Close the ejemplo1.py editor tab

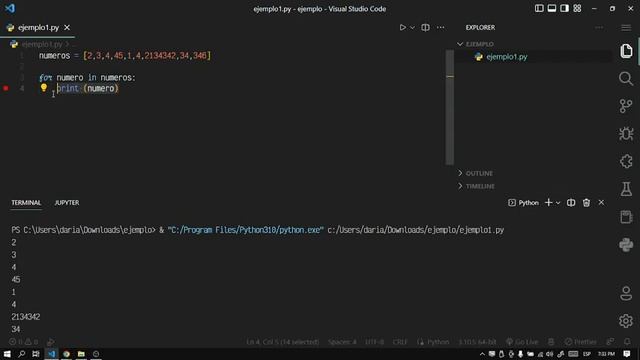pos(67,27)
